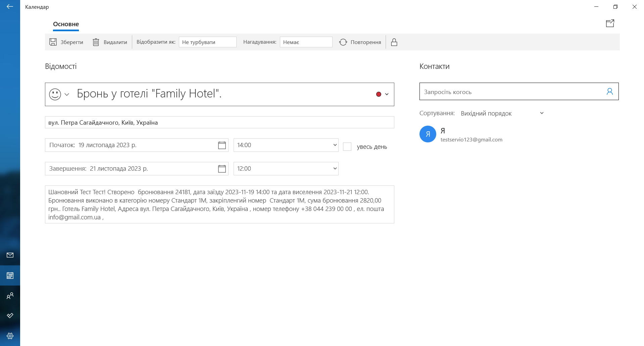The image size is (644, 346).
Task: Open the emoji picker smiley icon
Action: click(55, 94)
